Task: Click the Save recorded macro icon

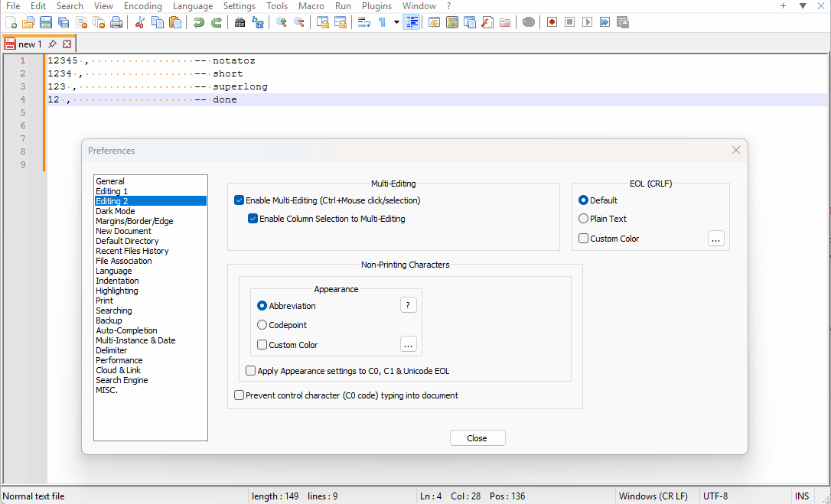Action: 623,22
